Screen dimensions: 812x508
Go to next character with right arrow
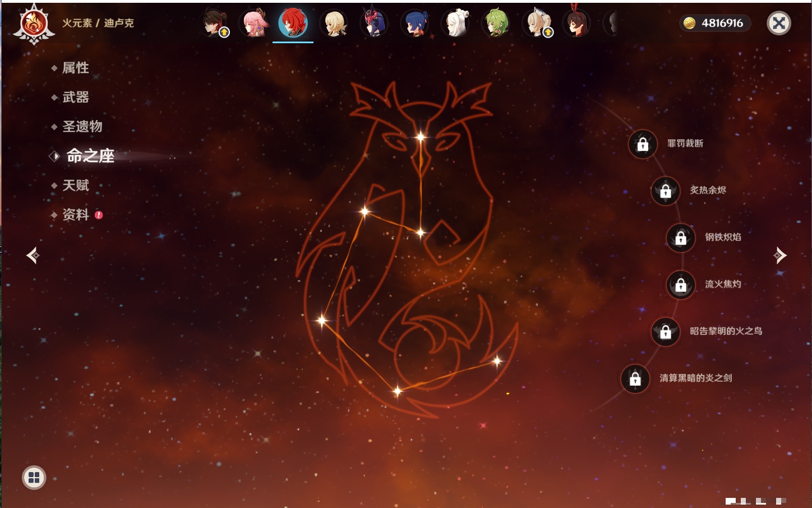pyautogui.click(x=779, y=256)
